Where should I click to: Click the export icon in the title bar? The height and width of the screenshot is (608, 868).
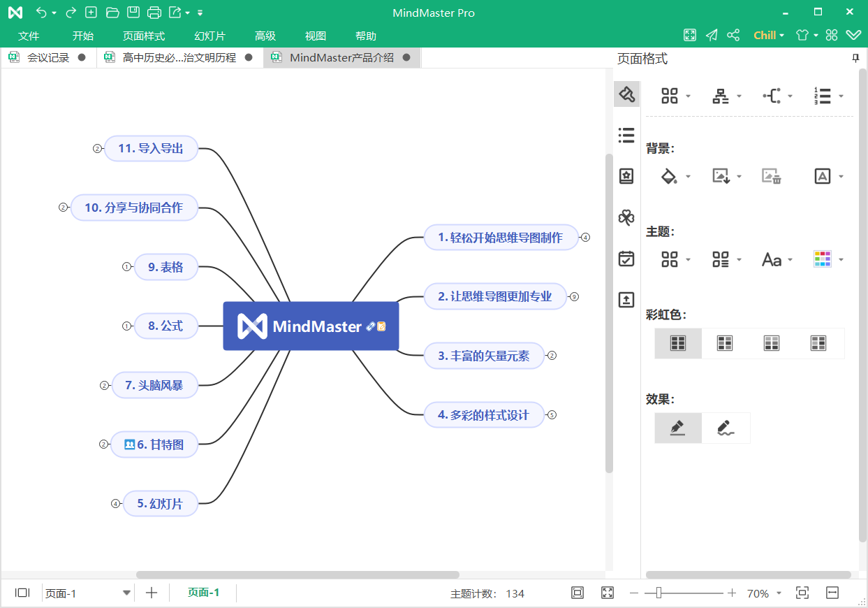tap(175, 13)
